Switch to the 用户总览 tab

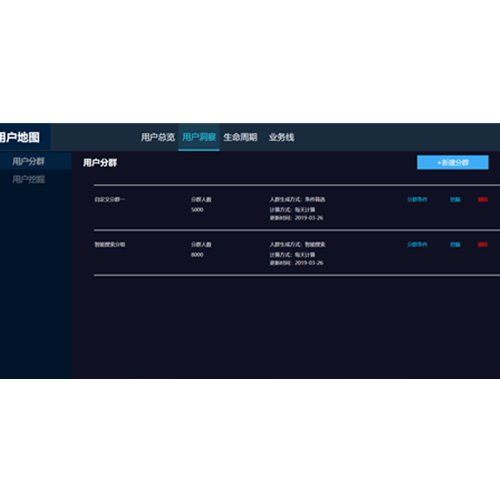(x=158, y=137)
